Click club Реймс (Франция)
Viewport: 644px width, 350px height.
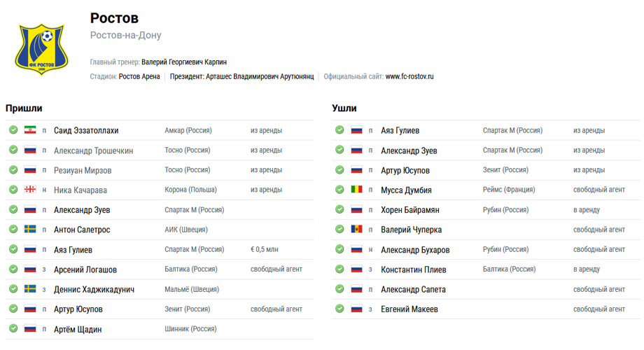(x=509, y=190)
